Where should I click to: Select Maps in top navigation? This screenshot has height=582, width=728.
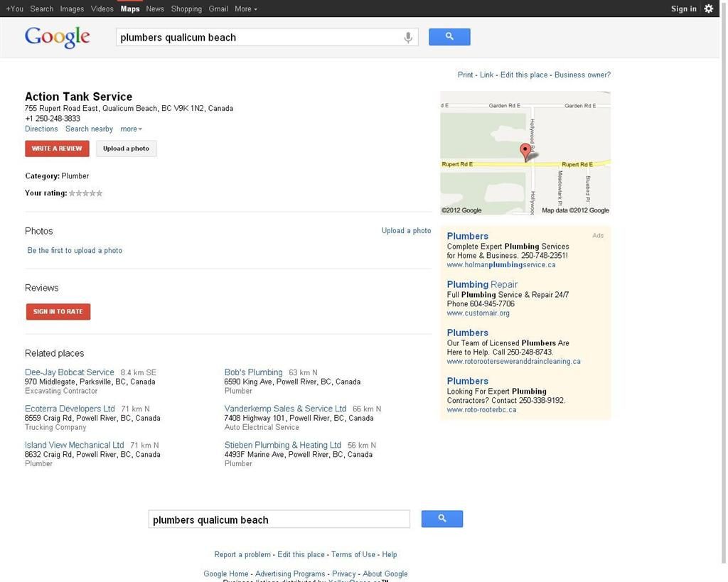click(x=130, y=9)
